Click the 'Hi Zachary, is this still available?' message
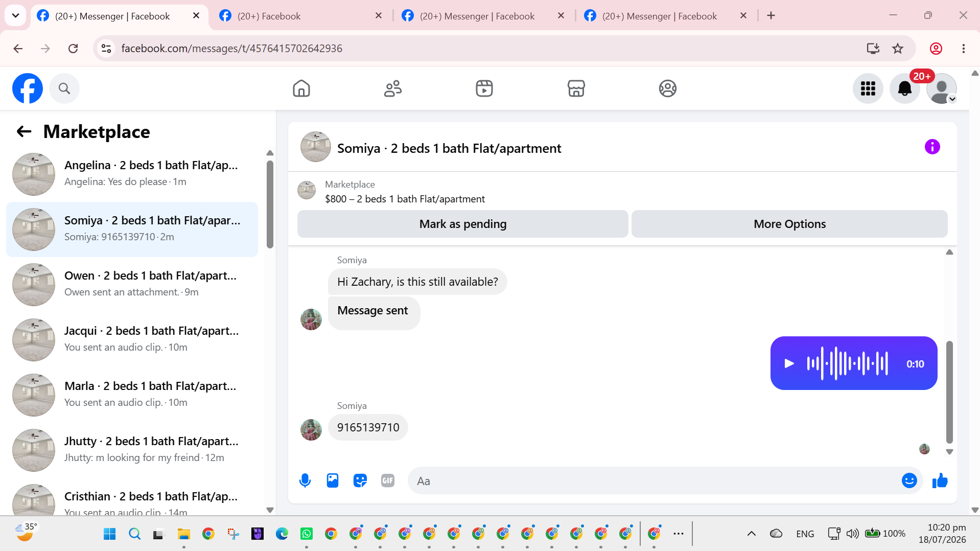 pyautogui.click(x=417, y=282)
